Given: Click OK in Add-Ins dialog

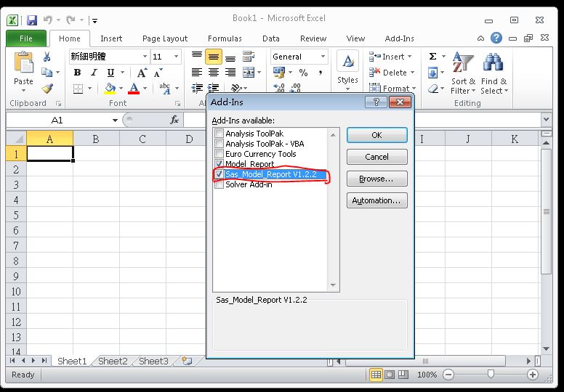Looking at the screenshot, I should (x=377, y=135).
